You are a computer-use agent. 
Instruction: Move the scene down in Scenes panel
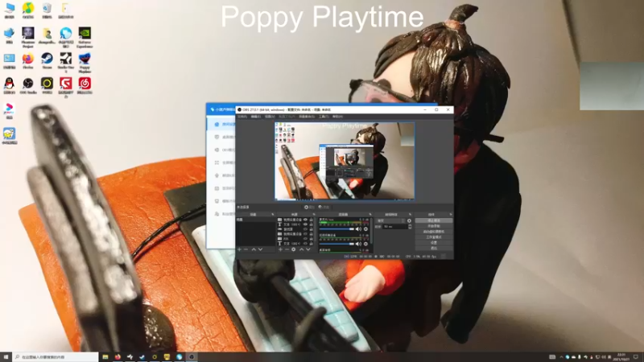point(260,249)
